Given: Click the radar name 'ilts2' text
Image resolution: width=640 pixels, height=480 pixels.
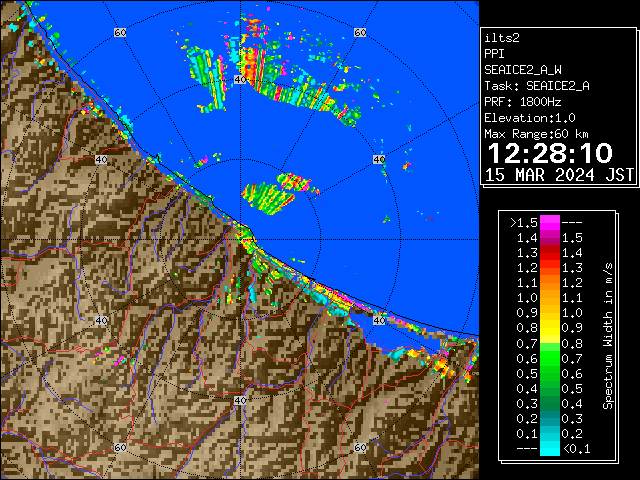Looking at the screenshot, I should click(x=502, y=38).
